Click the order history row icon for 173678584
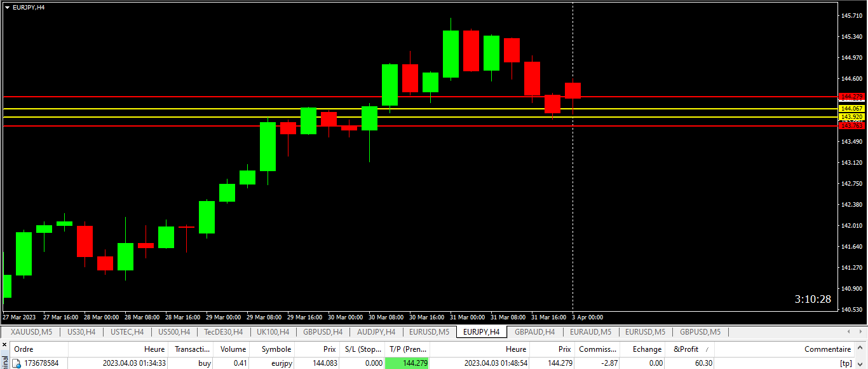The width and height of the screenshot is (868, 369). coord(17,363)
